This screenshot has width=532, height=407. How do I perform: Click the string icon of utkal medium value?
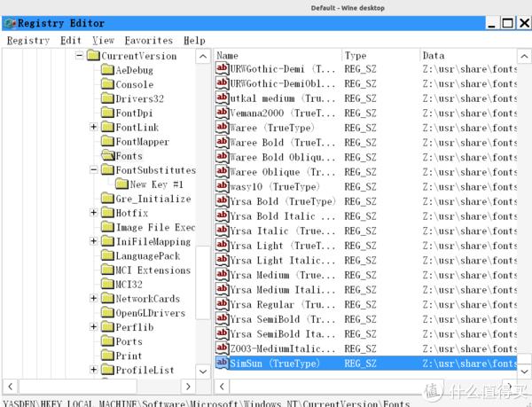click(222, 98)
